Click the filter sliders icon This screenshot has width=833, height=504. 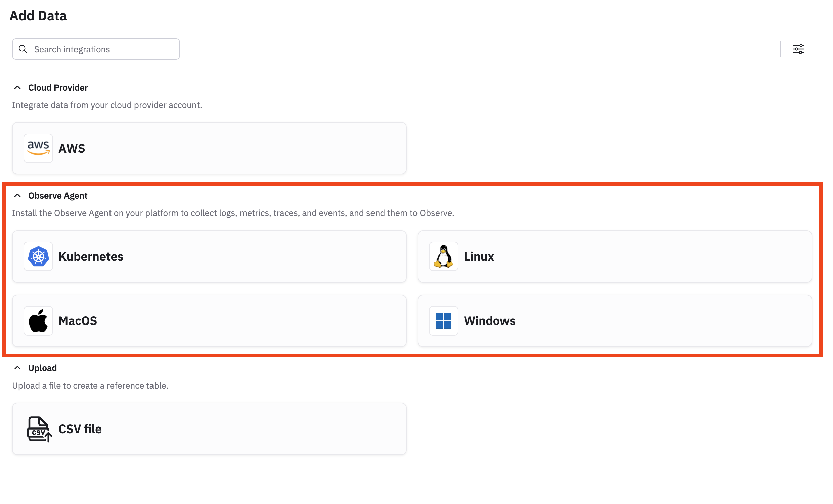click(x=798, y=49)
